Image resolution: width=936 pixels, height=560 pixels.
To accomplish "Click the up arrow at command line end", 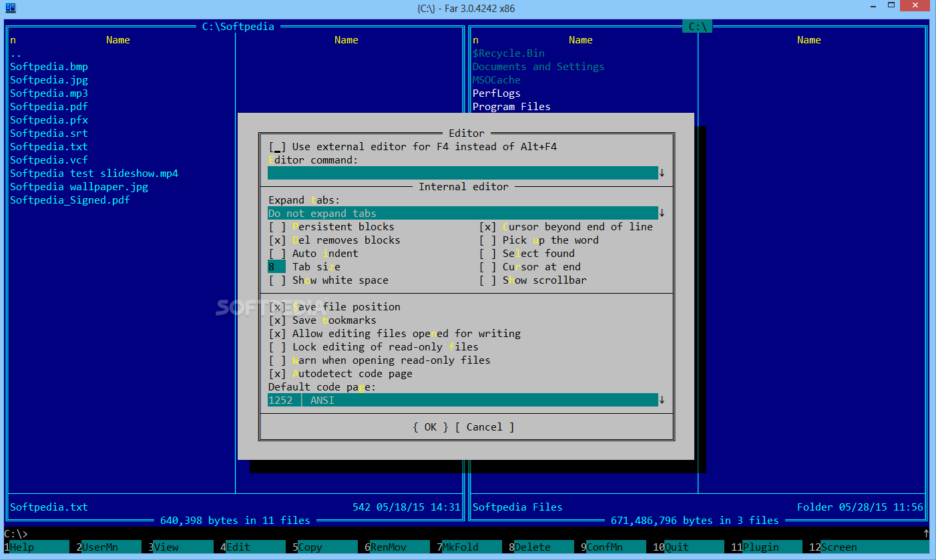I will click(x=926, y=534).
